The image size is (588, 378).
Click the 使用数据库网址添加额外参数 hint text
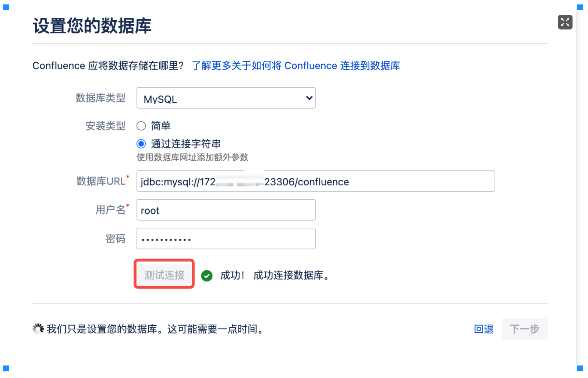point(193,157)
